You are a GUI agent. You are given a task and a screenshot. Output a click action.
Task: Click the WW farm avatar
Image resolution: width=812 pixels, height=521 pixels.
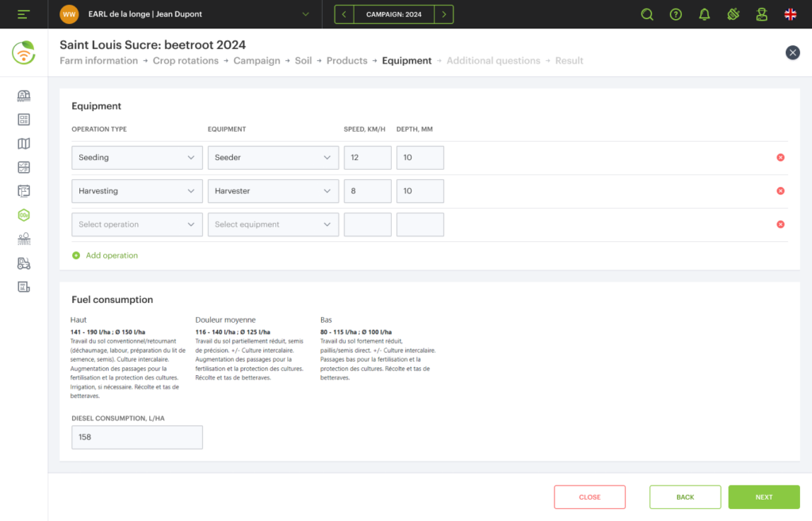pyautogui.click(x=69, y=14)
